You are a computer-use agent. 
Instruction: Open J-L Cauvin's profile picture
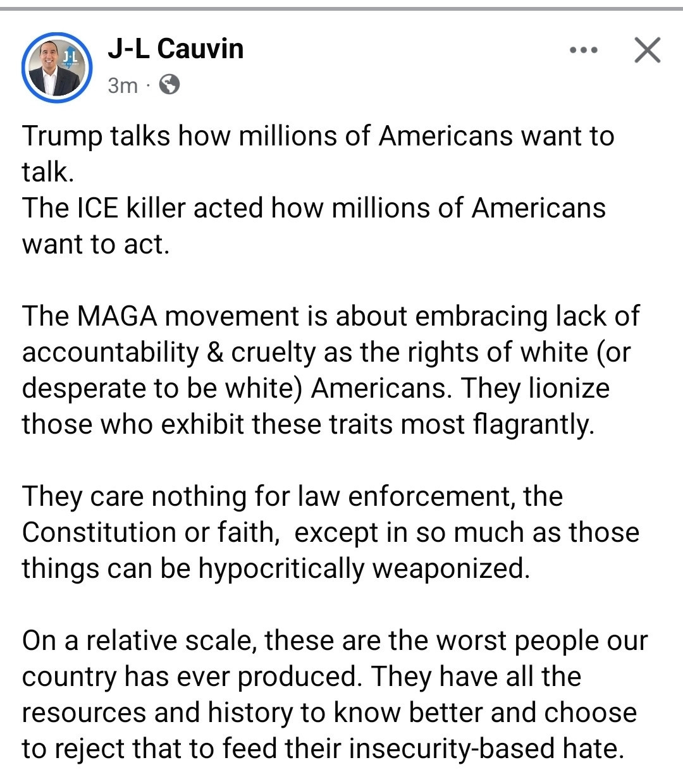(58, 67)
